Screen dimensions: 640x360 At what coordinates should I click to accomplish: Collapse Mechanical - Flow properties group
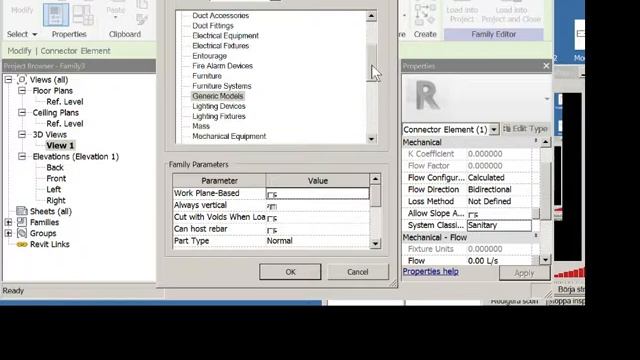tap(536, 237)
